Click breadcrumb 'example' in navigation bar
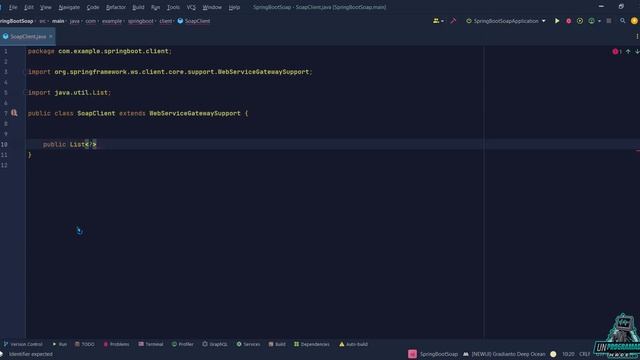 point(112,21)
